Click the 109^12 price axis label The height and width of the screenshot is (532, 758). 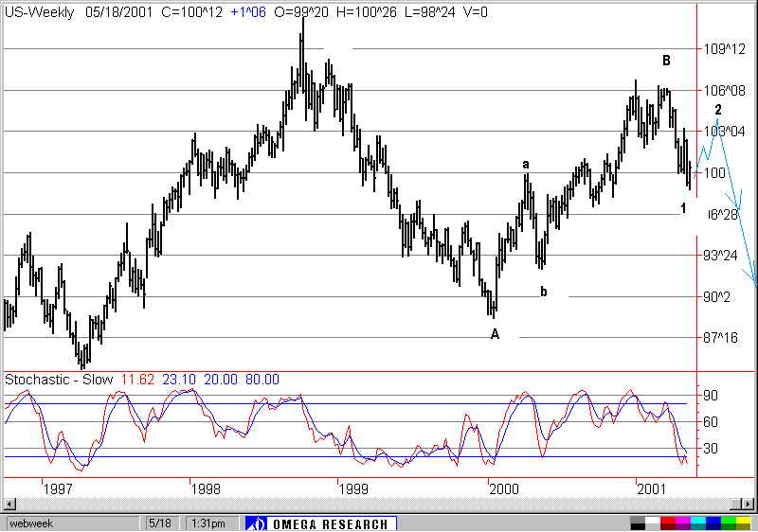(724, 49)
